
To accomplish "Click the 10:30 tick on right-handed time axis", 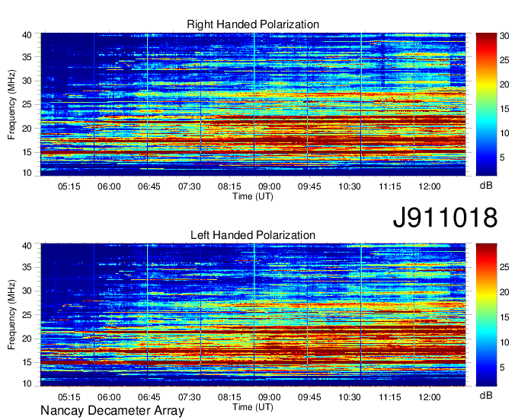I will pyautogui.click(x=350, y=186).
